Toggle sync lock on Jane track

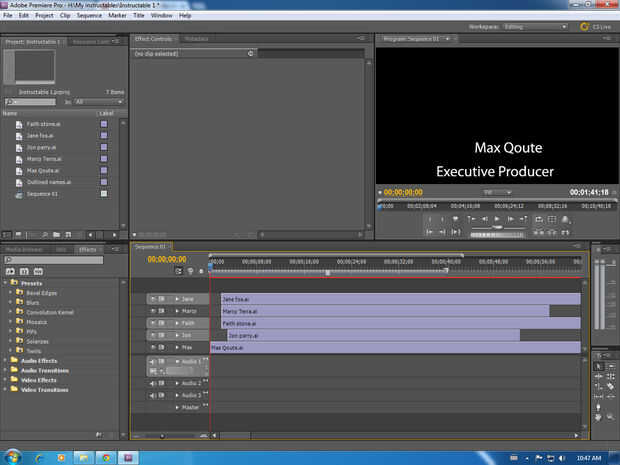coord(161,299)
